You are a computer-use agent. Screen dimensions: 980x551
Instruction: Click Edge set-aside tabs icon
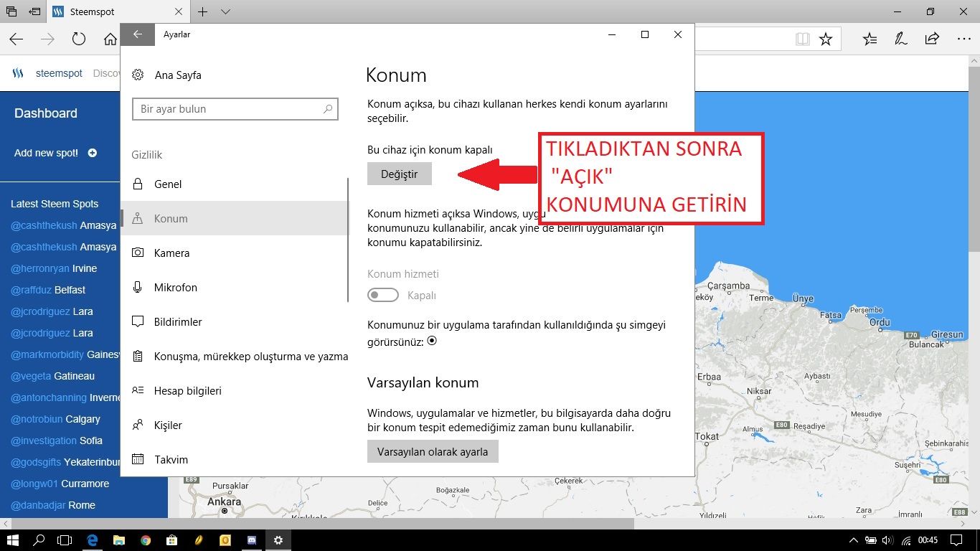tap(34, 11)
